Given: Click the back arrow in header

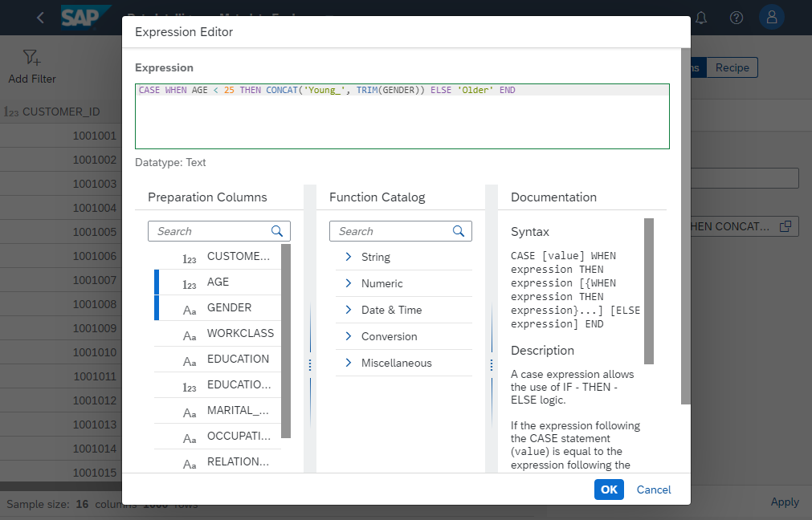Looking at the screenshot, I should pos(40,18).
